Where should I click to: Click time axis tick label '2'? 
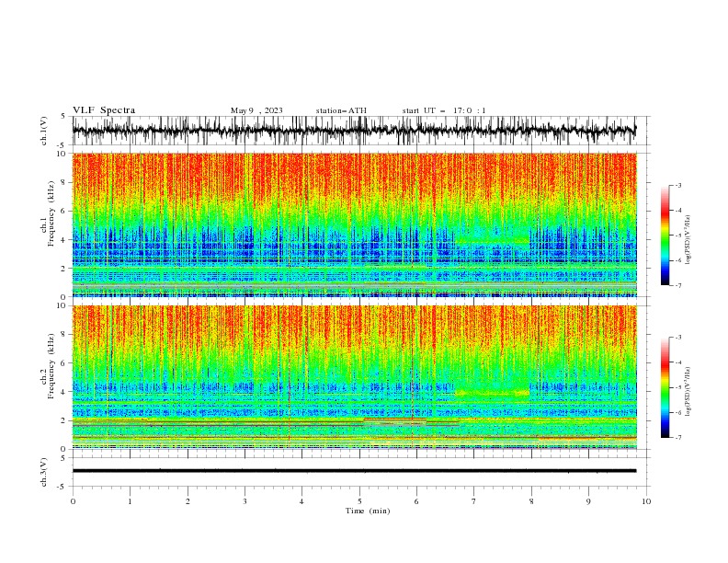[188, 501]
